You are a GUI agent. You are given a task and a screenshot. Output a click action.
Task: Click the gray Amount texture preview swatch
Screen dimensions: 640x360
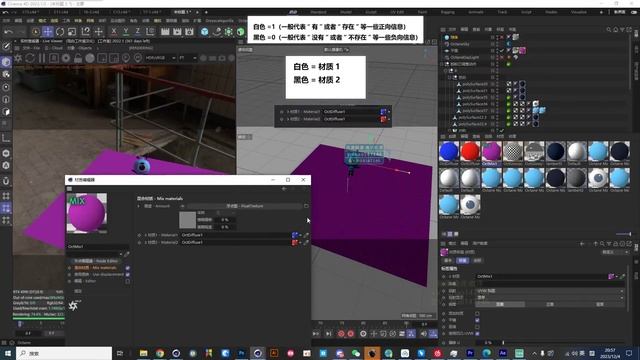187,220
